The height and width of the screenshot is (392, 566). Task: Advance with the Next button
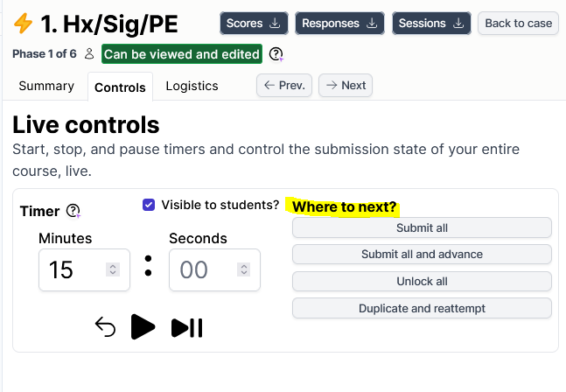coord(346,85)
